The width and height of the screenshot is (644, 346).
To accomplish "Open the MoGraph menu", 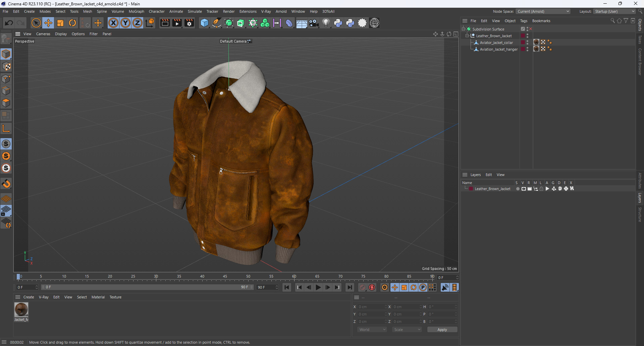I will point(136,11).
